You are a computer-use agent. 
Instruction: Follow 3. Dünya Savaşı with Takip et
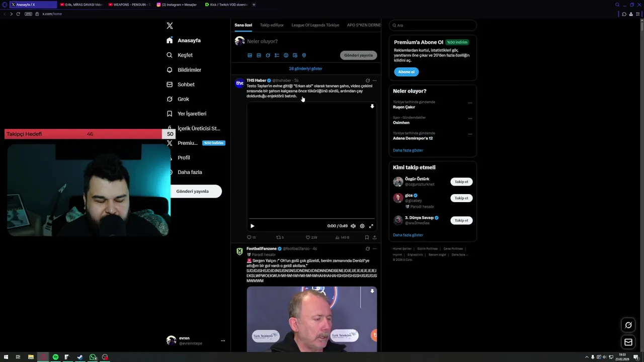point(461,221)
